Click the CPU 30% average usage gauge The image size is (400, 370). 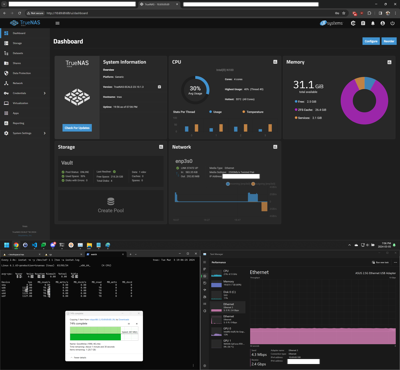pyautogui.click(x=195, y=89)
